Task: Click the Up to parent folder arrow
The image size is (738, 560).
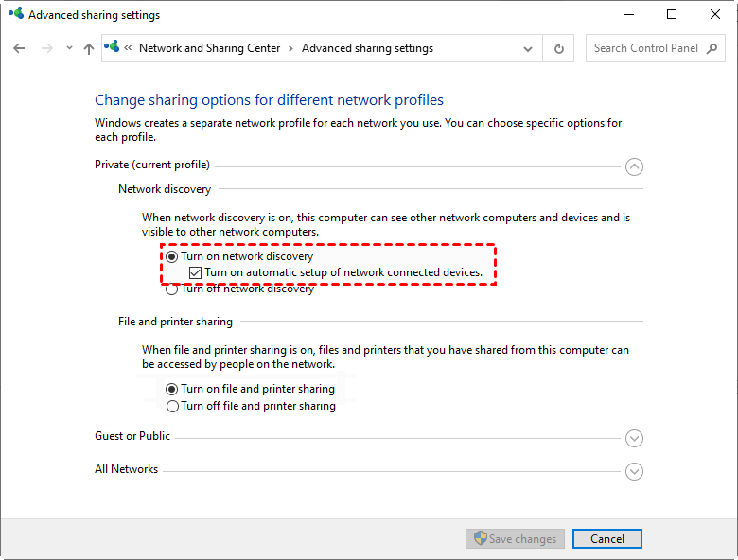Action: pyautogui.click(x=88, y=48)
